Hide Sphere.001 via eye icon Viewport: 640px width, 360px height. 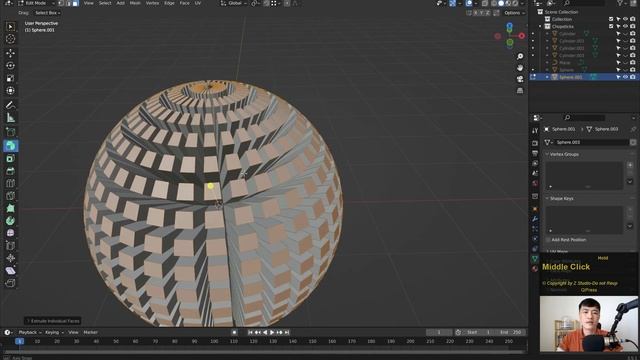pos(625,77)
